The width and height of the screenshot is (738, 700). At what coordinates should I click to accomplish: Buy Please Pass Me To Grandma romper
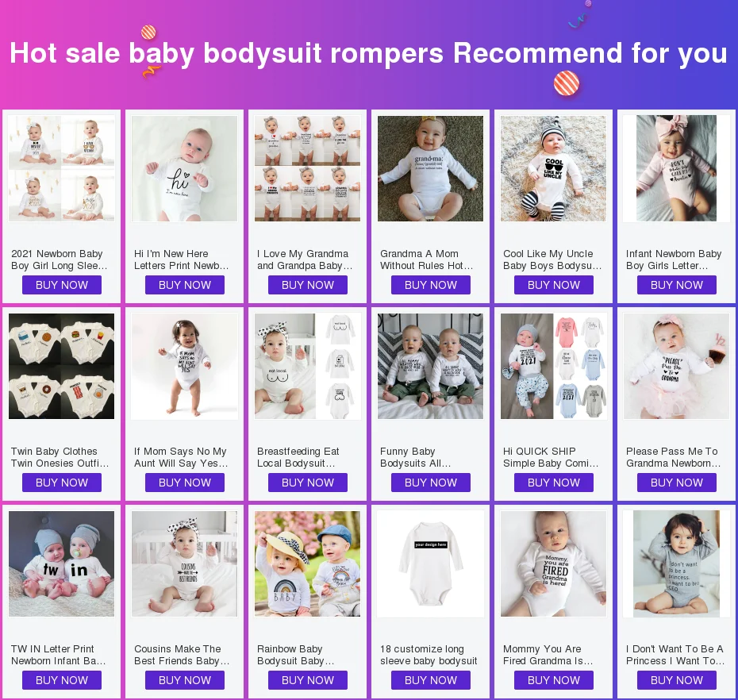tap(677, 483)
